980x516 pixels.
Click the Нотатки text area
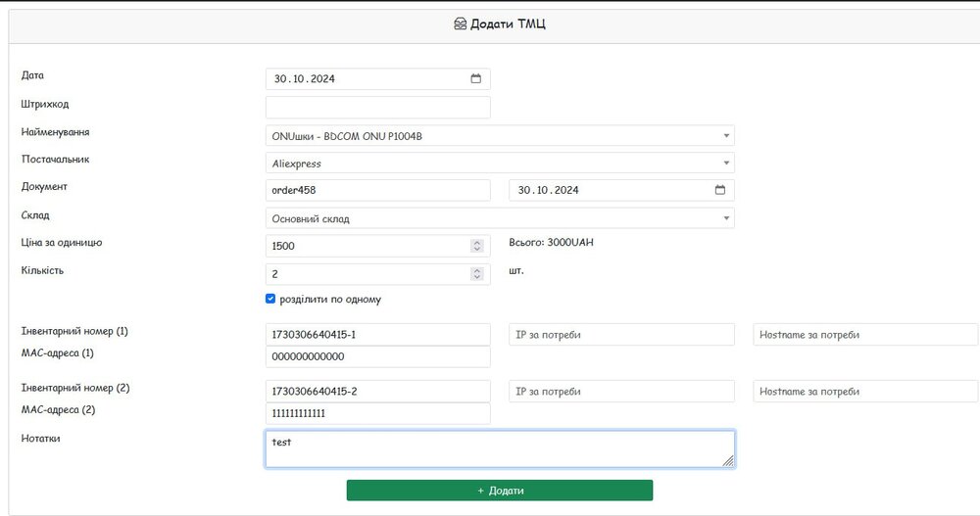499,448
